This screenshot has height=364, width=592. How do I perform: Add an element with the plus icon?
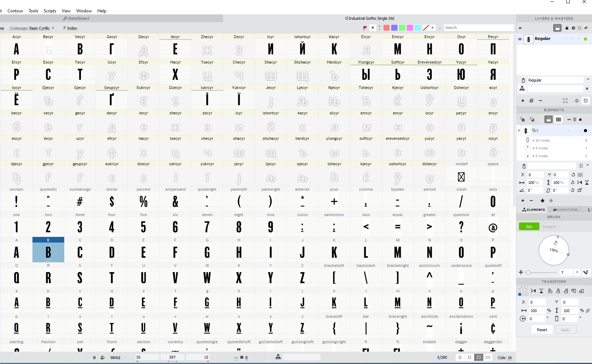523,201
